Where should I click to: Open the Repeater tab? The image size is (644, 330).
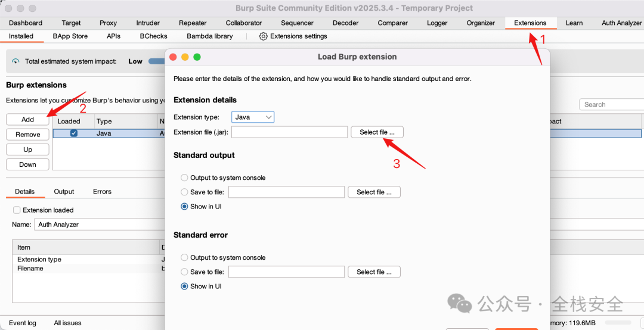pos(193,23)
